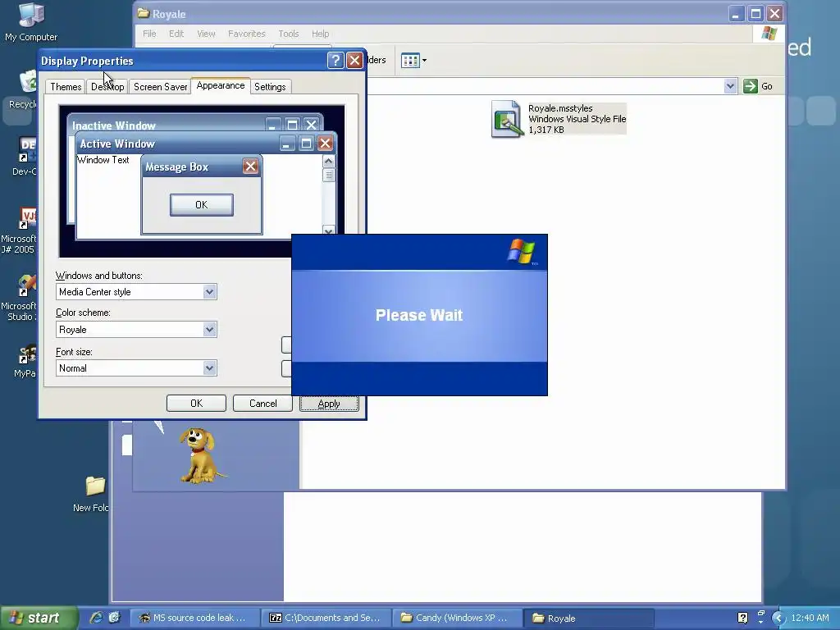The image size is (840, 630).
Task: Click the help tray icon in system tray
Action: [x=742, y=619]
